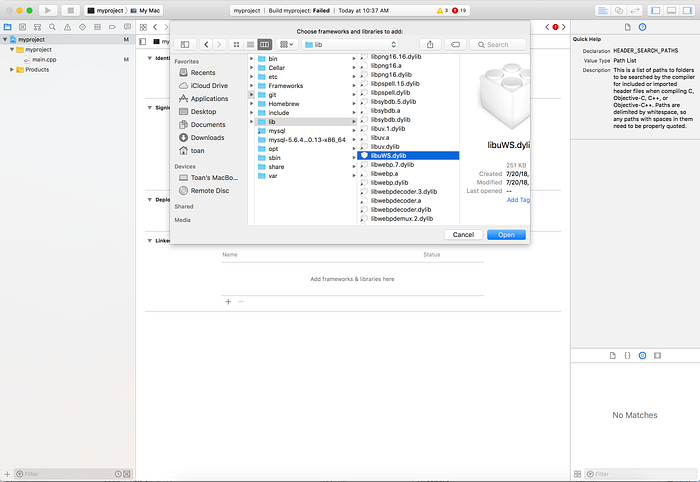Toggle the Navigator pane visibility
The height and width of the screenshot is (482, 700).
[656, 10]
